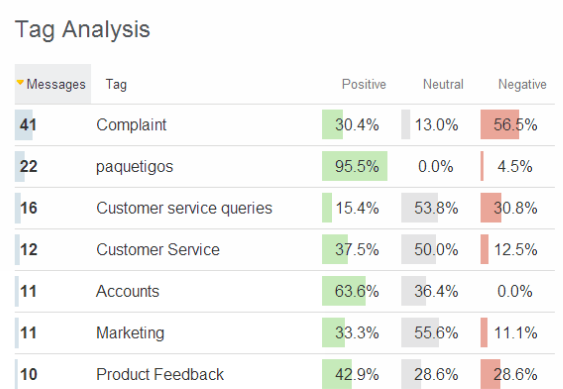The height and width of the screenshot is (389, 563).
Task: Click the 41 messages count bar
Action: pyautogui.click(x=24, y=125)
